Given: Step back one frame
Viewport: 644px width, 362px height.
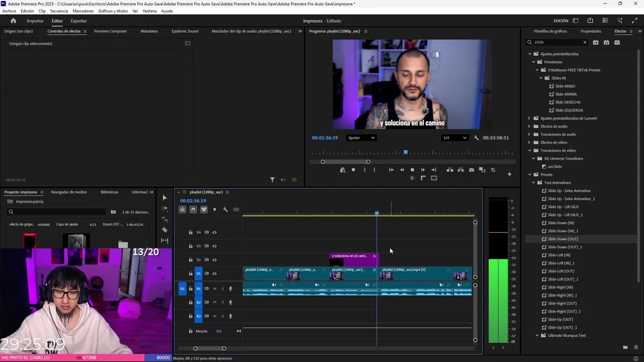Looking at the screenshot, I should pyautogui.click(x=401, y=170).
